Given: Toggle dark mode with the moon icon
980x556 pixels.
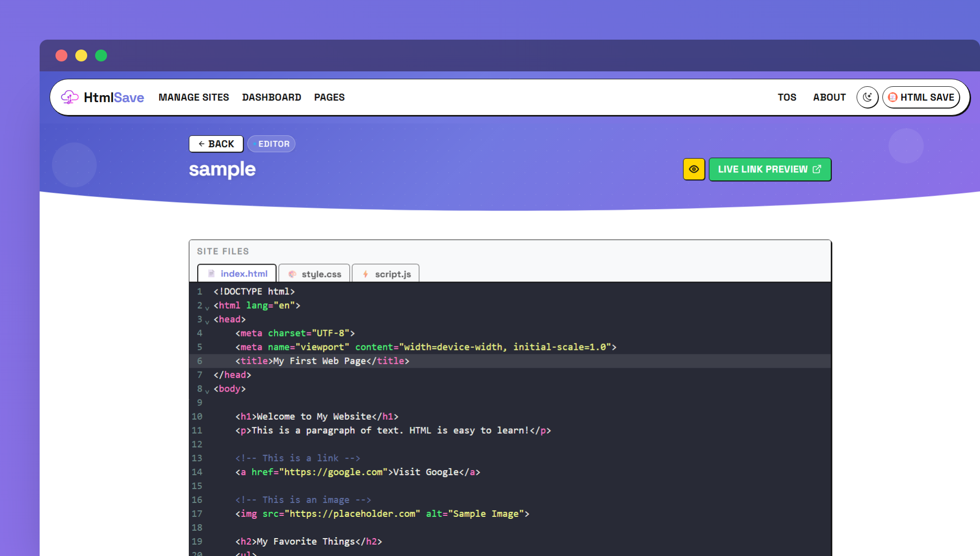Looking at the screenshot, I should click(867, 97).
